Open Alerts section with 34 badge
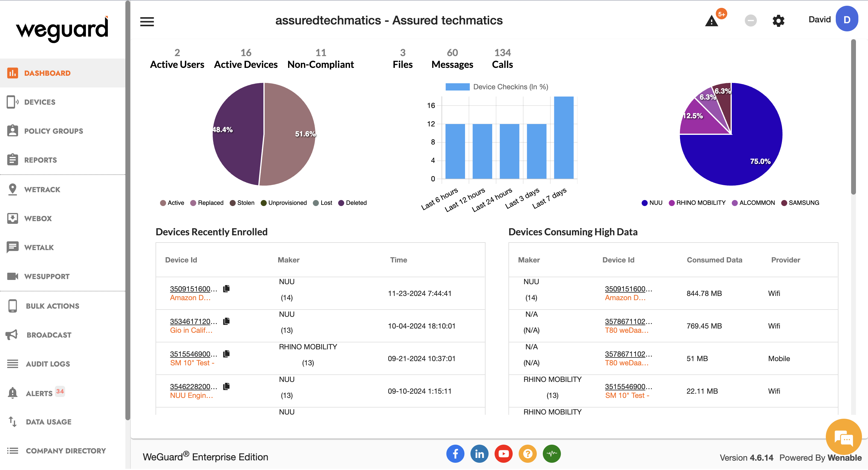 pyautogui.click(x=39, y=393)
